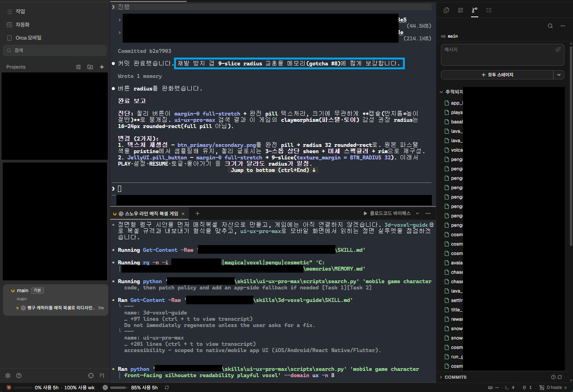Select the 스노우 라인 매직 복셀 게임 tab

click(x=149, y=213)
